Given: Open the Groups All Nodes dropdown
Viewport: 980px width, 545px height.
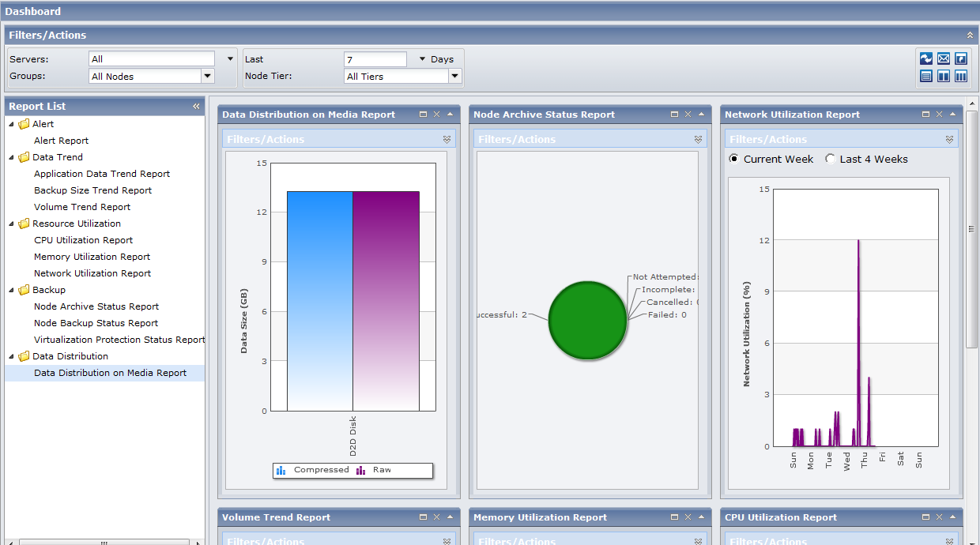Looking at the screenshot, I should coord(206,76).
